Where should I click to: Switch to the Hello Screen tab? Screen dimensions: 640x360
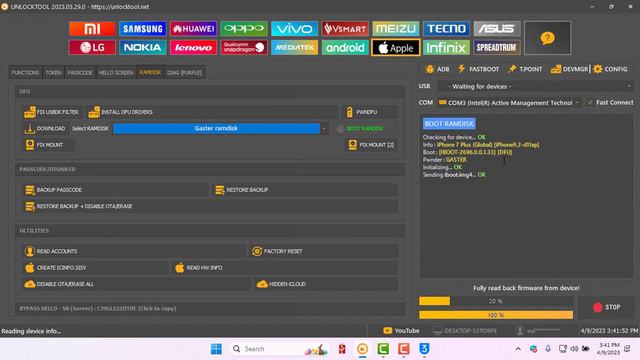(x=116, y=73)
